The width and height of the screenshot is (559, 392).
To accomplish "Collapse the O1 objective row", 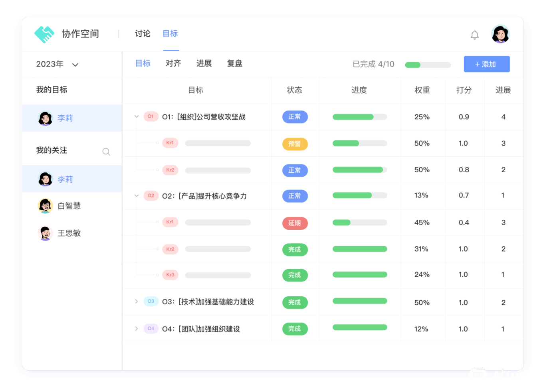I will [x=136, y=116].
